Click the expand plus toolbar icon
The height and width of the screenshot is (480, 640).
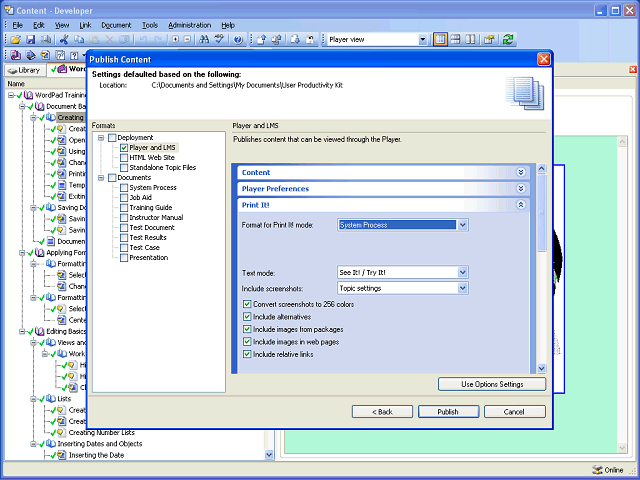(x=175, y=40)
